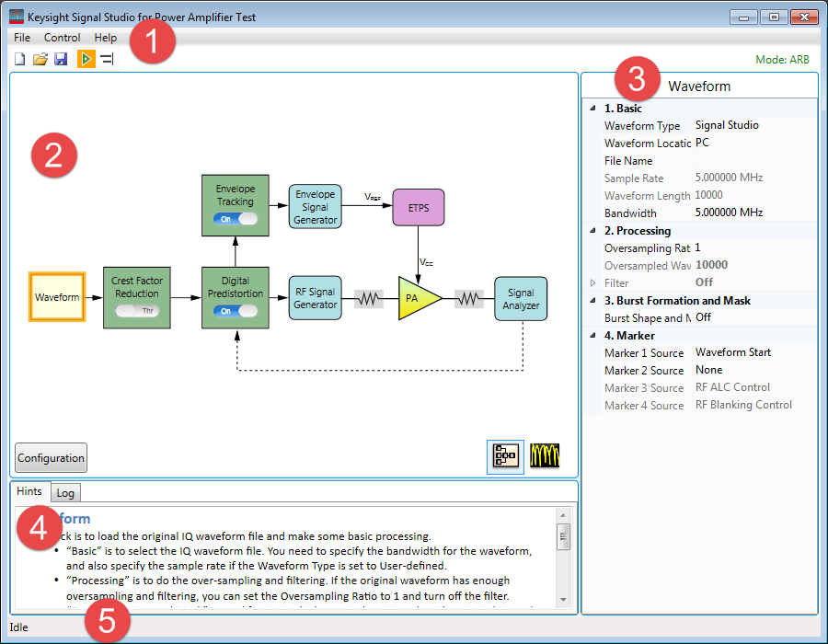Screen dimensions: 828x644
Task: Click the Waveform Length value 10000
Action: [x=754, y=195]
